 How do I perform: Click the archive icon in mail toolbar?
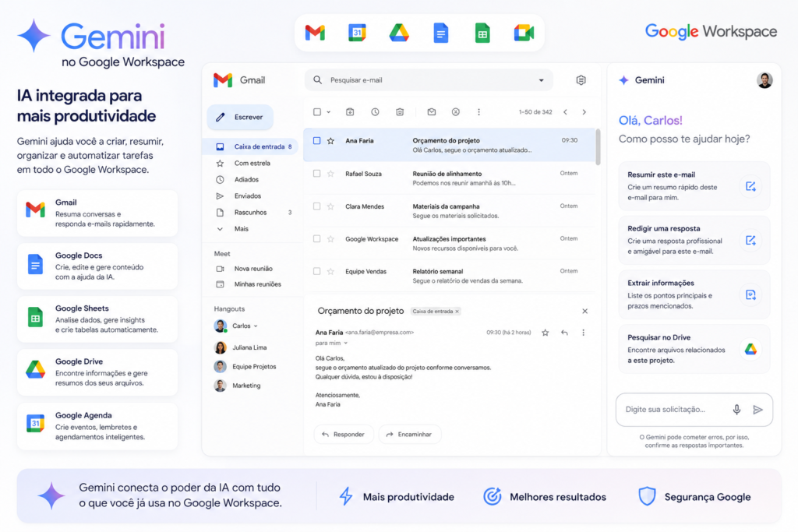click(350, 112)
